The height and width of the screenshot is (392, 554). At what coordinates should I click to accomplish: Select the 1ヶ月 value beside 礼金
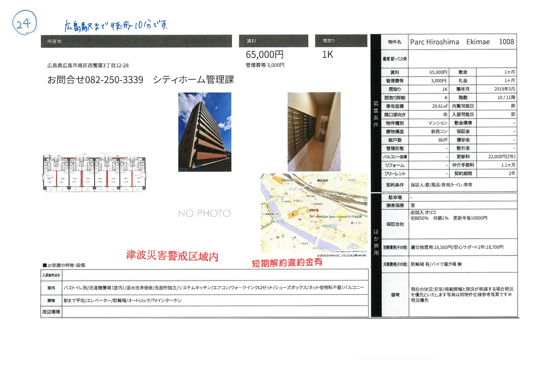pyautogui.click(x=510, y=81)
